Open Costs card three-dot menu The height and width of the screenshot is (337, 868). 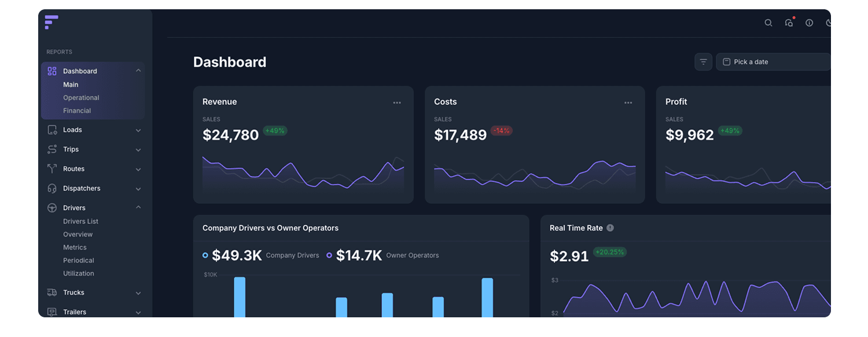pyautogui.click(x=628, y=102)
